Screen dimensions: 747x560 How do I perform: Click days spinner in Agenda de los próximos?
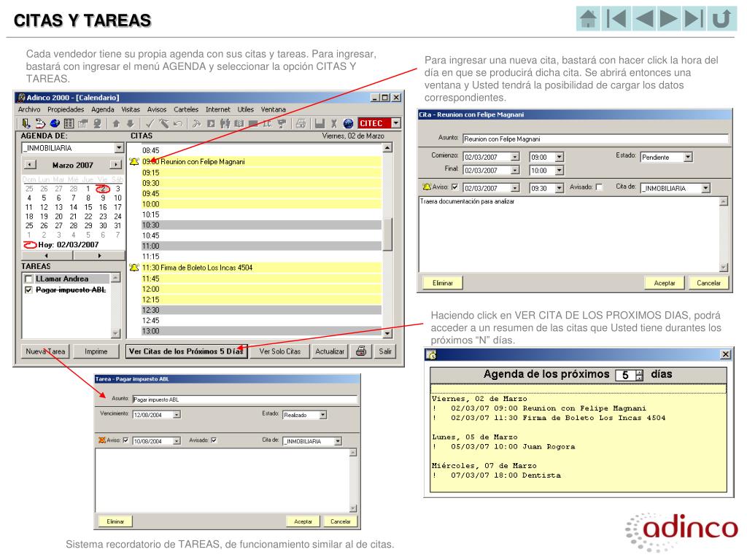tap(639, 376)
